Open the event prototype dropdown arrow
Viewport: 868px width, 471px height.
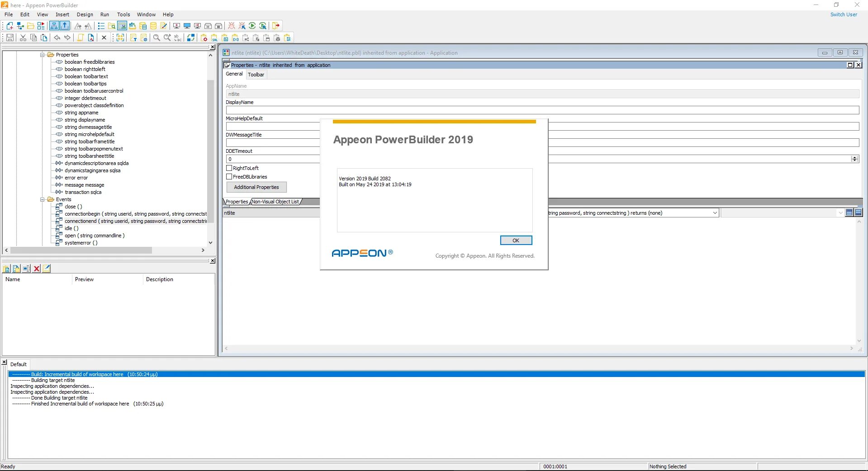(x=715, y=213)
